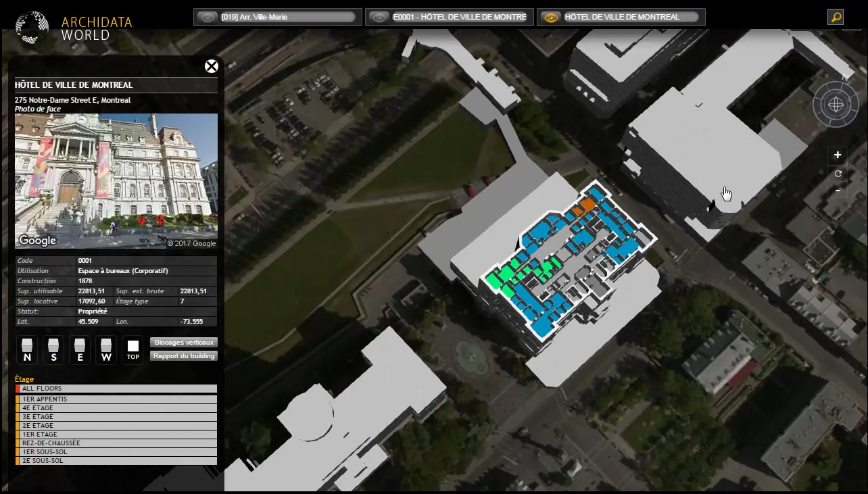Image resolution: width=868 pixels, height=494 pixels.
Task: Open Blocages verticaux
Action: point(184,343)
